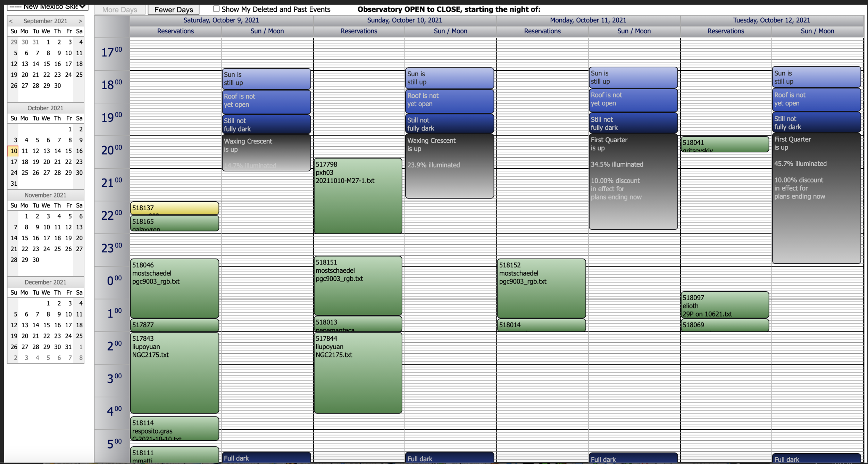The width and height of the screenshot is (868, 464).
Task: Open the New Mexico Skies observatory dropdown
Action: click(47, 6)
